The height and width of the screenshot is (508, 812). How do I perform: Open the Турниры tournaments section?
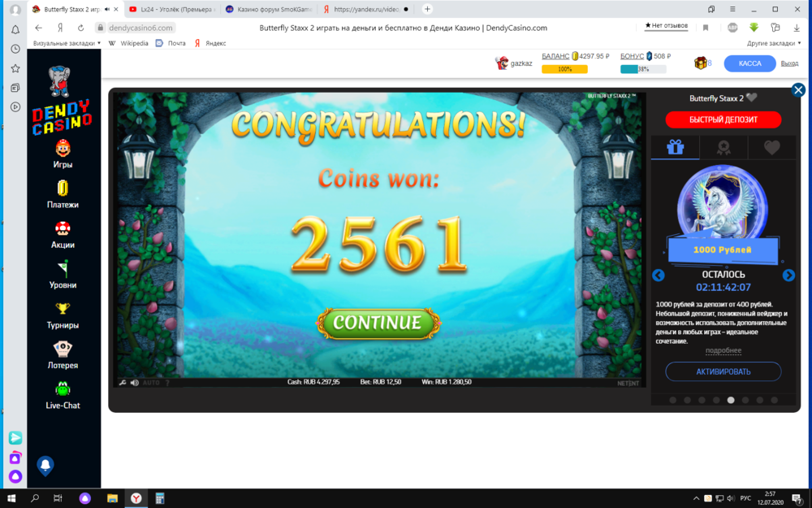(63, 315)
